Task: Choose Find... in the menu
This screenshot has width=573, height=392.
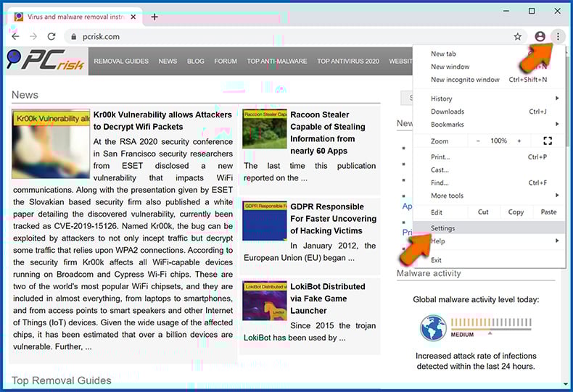Action: click(489, 183)
